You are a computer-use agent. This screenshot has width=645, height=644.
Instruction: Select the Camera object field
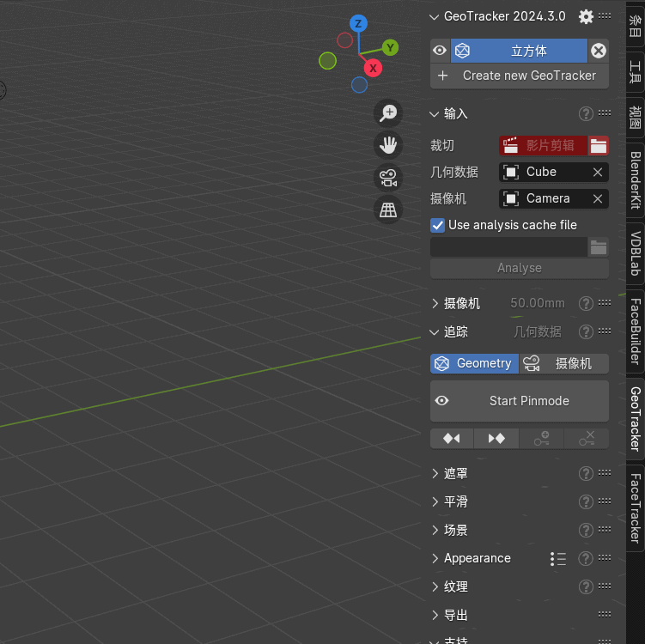pyautogui.click(x=544, y=198)
